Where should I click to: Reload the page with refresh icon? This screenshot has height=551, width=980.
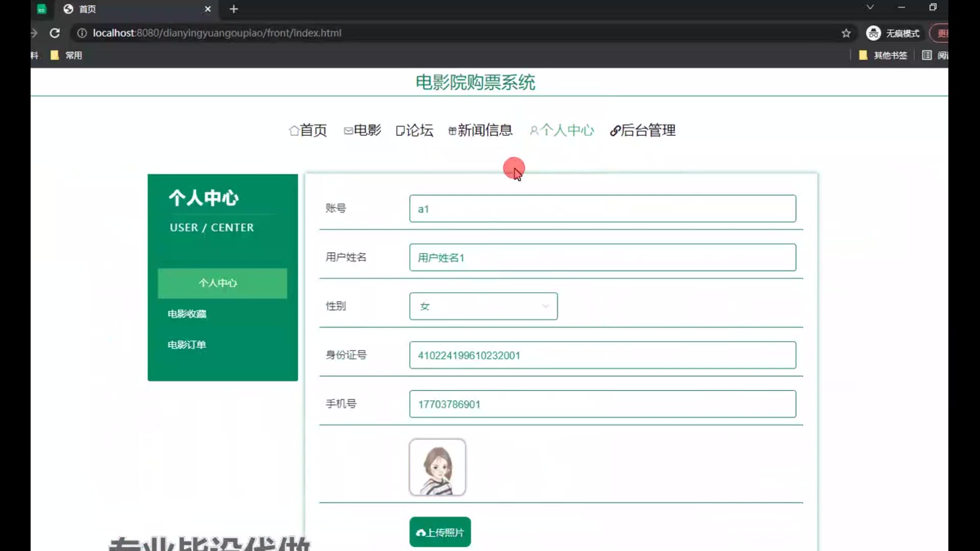click(55, 33)
